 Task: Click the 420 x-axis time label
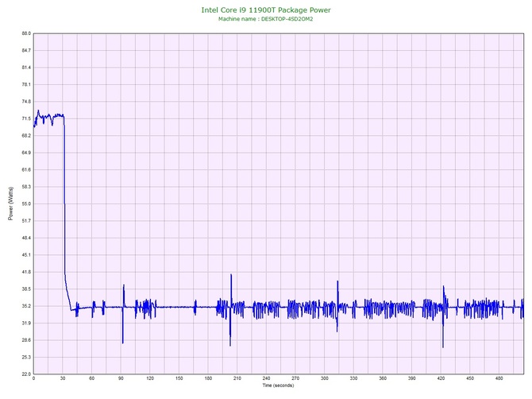(x=441, y=378)
